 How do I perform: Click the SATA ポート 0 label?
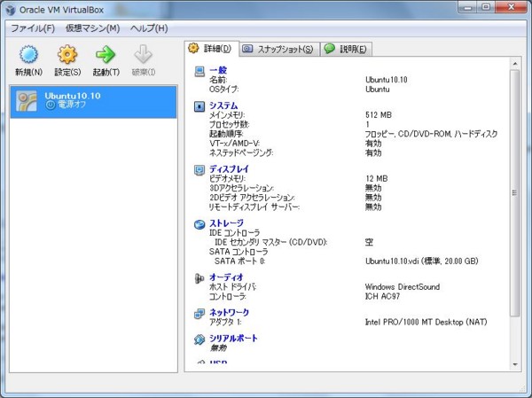click(240, 261)
